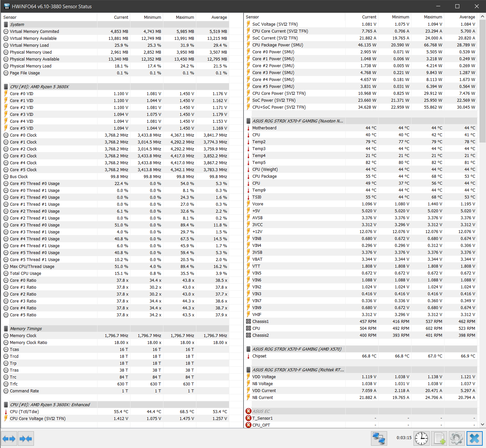Click left pane Current column header
The width and height of the screenshot is (486, 448).
coord(114,17)
